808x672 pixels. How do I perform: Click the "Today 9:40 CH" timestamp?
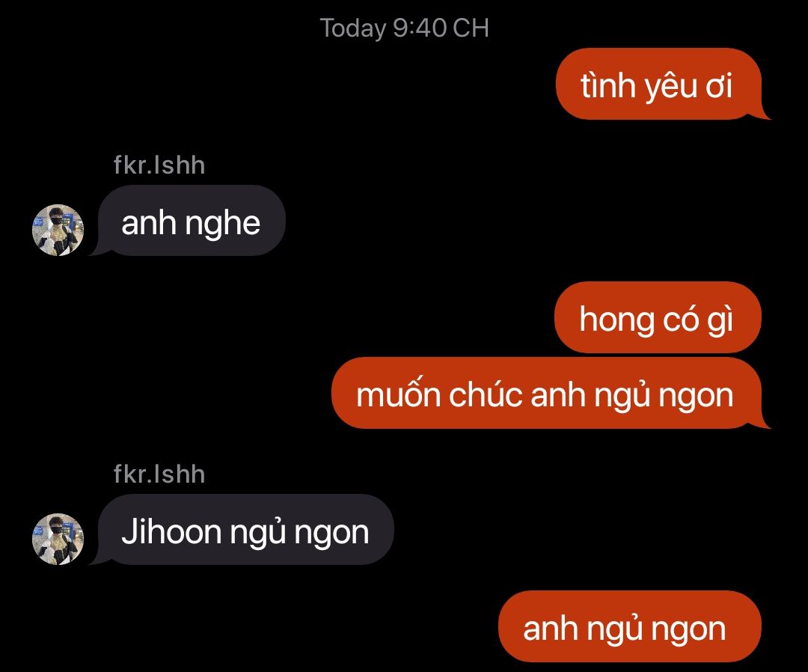coord(405,28)
